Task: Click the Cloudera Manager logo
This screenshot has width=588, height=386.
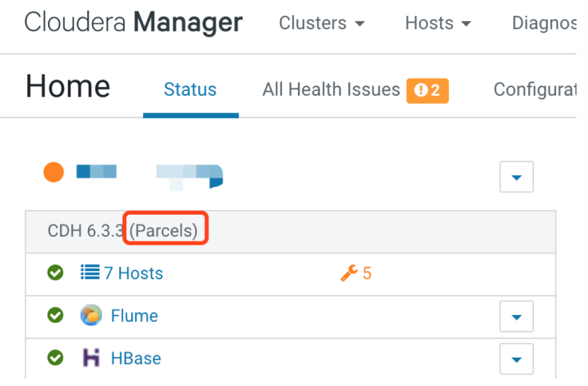Action: click(x=133, y=23)
